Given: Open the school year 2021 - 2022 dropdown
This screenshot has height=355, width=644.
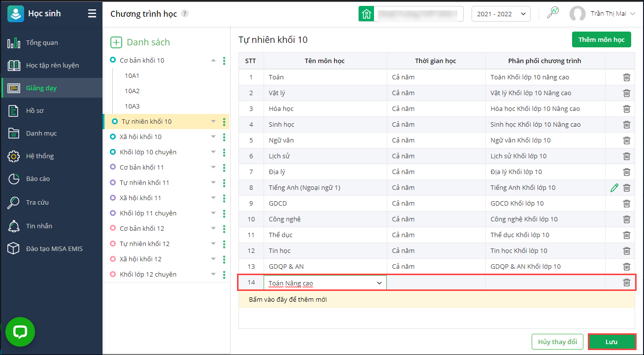Looking at the screenshot, I should (x=501, y=14).
